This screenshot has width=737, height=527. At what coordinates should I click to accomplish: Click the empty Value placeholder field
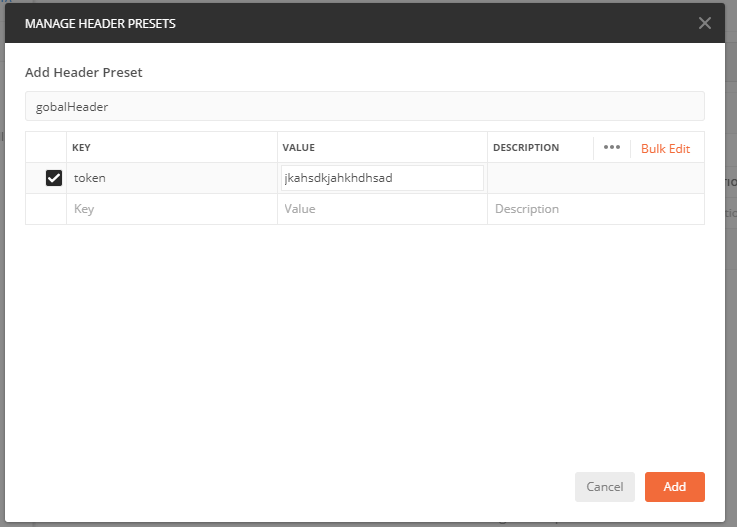coord(382,209)
